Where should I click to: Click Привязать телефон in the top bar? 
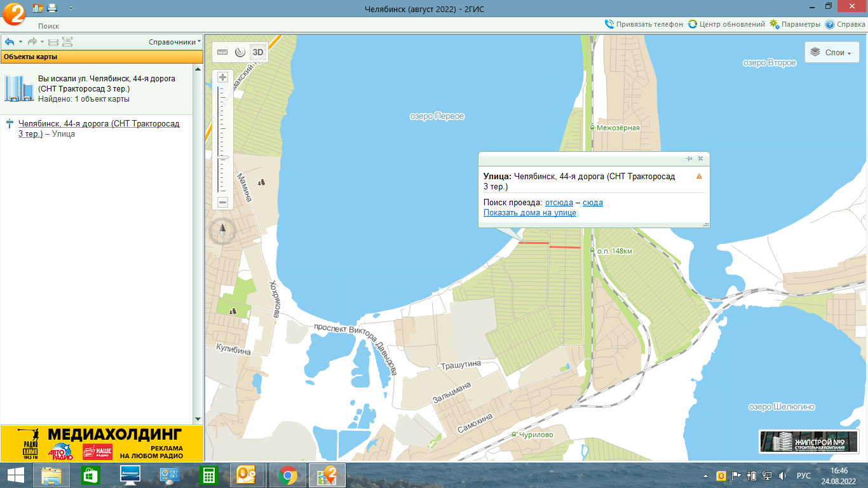point(644,24)
